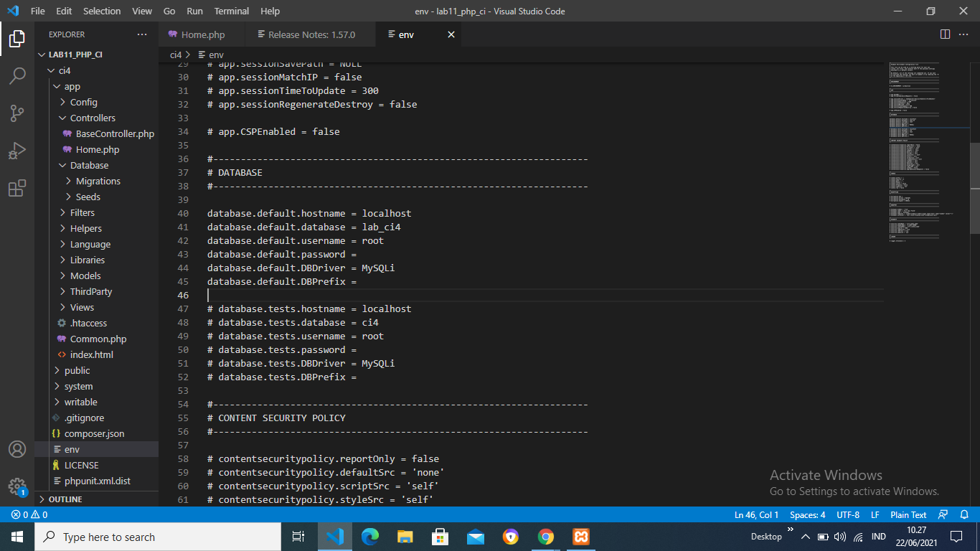Launch Google Chrome from the taskbar
This screenshot has width=980, height=551.
click(545, 536)
